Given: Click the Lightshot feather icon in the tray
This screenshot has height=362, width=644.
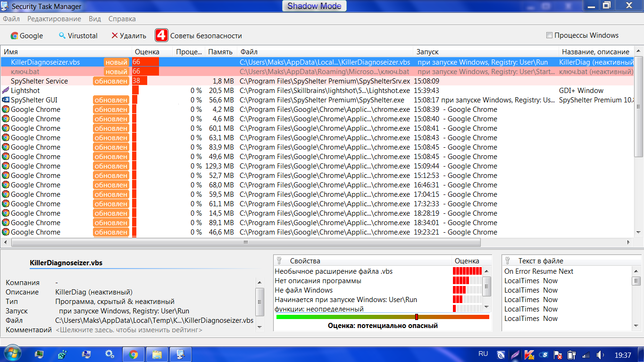Looking at the screenshot, I should pos(515,354).
